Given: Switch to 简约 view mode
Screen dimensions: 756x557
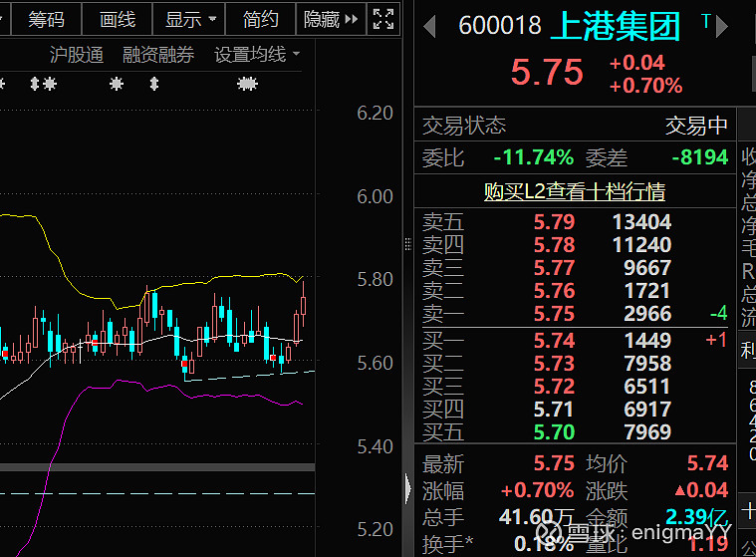Looking at the screenshot, I should click(x=260, y=19).
